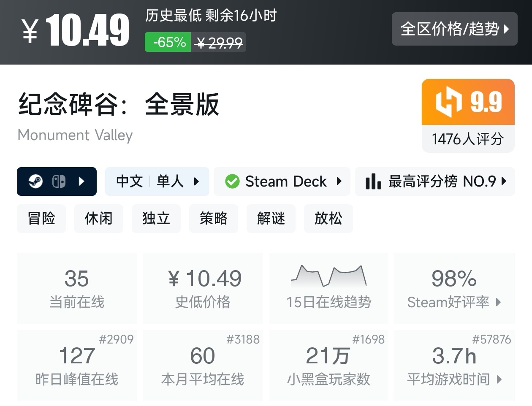Click the #3188 rank label

point(243,339)
